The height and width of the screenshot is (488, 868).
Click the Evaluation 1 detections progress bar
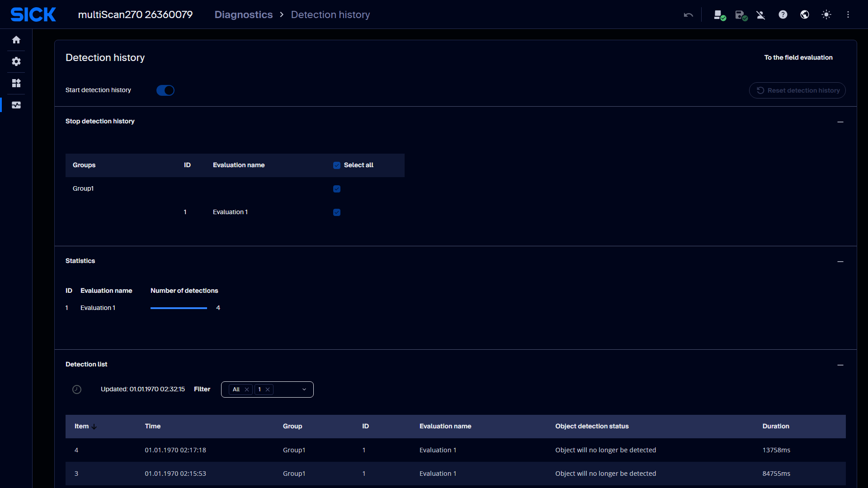pyautogui.click(x=179, y=308)
